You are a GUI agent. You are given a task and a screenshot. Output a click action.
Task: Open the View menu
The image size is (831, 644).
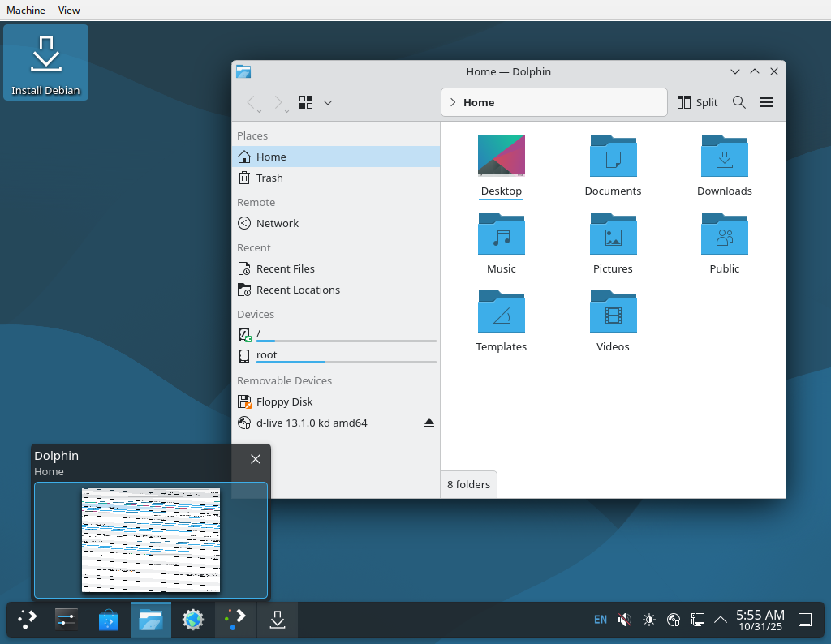pyautogui.click(x=69, y=11)
